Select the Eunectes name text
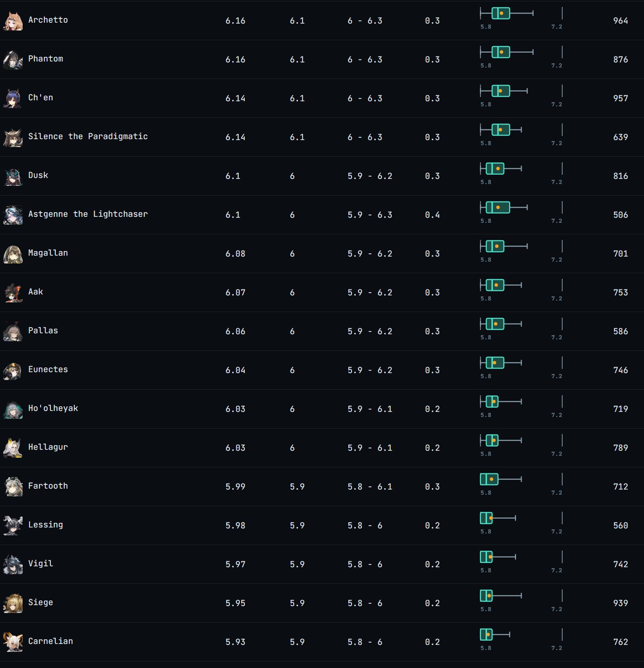Image resolution: width=644 pixels, height=668 pixels. pos(48,369)
